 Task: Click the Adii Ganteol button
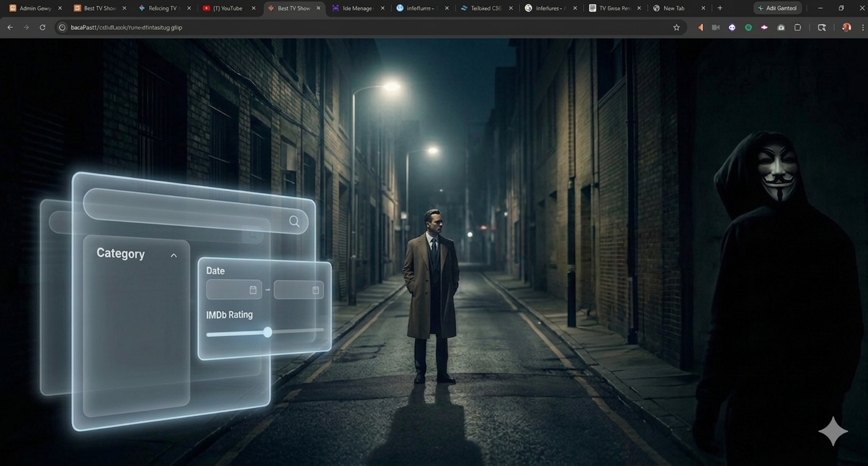778,8
